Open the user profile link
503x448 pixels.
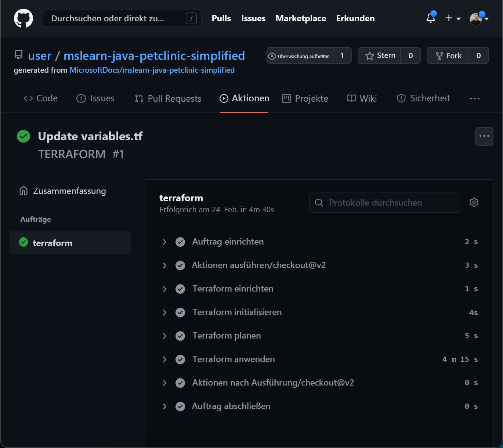click(40, 56)
